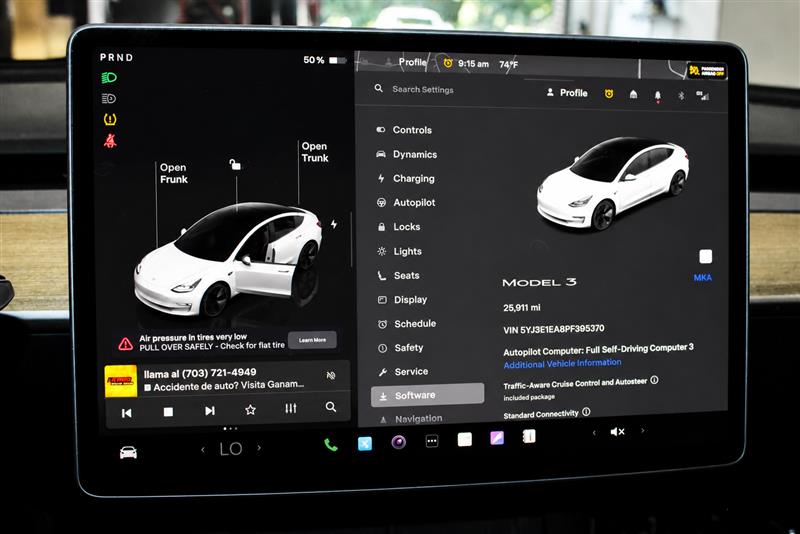Unmute the speaker volume icon
Viewport: 800px width, 534px height.
tap(617, 432)
